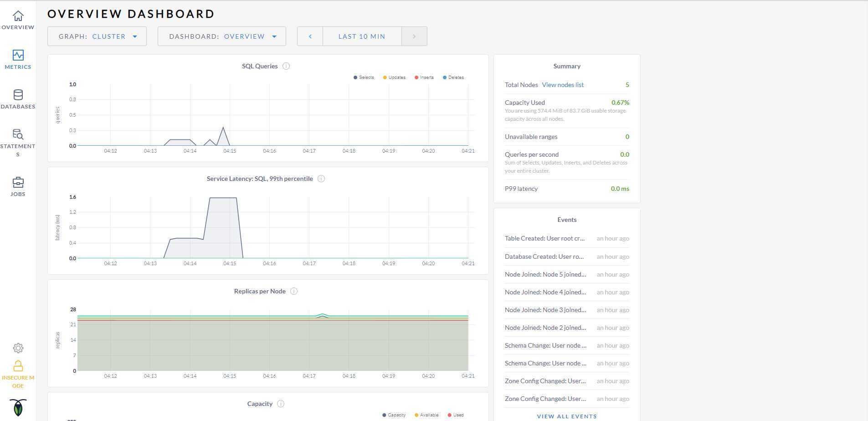Select the Table Created event row

pos(567,238)
